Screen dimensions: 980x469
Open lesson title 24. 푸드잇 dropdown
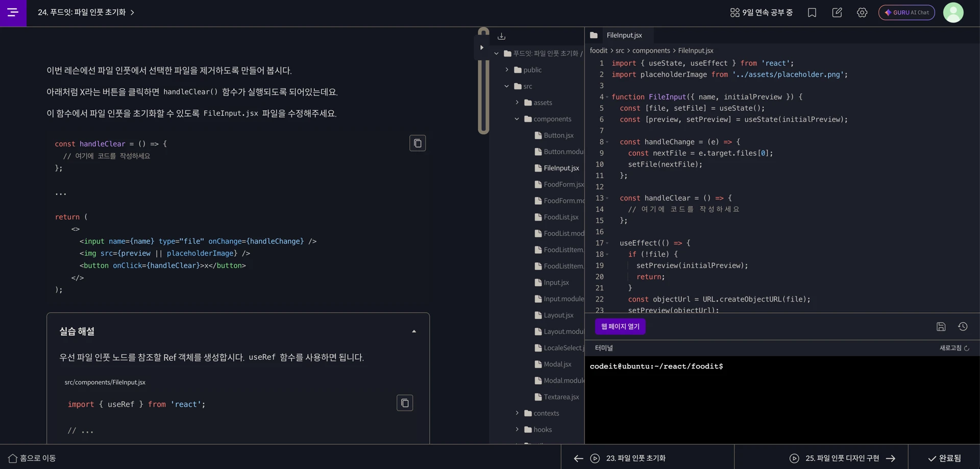tap(86, 12)
